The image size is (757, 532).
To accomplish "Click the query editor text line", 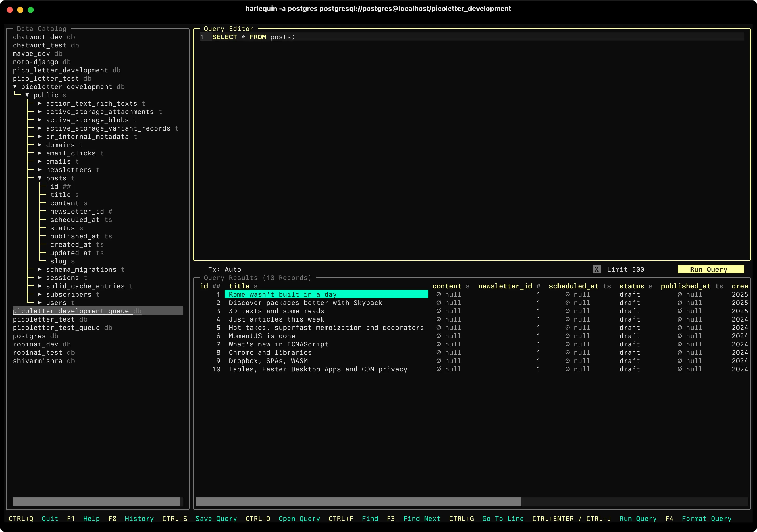I will pos(253,37).
